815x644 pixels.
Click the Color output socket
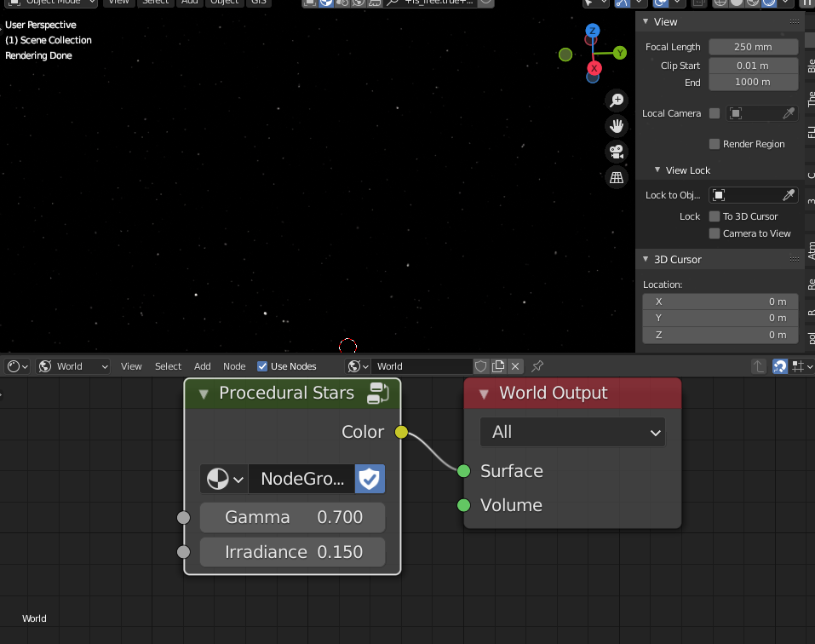pyautogui.click(x=401, y=432)
